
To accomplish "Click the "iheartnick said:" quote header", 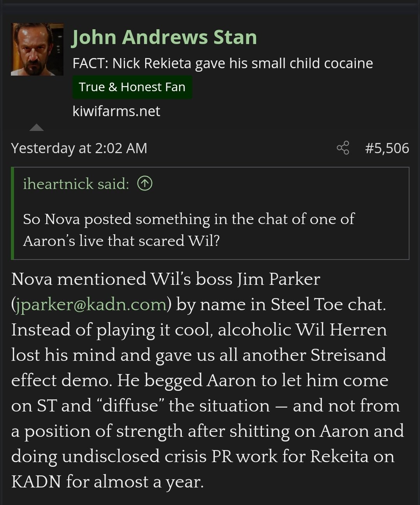I will (x=76, y=184).
